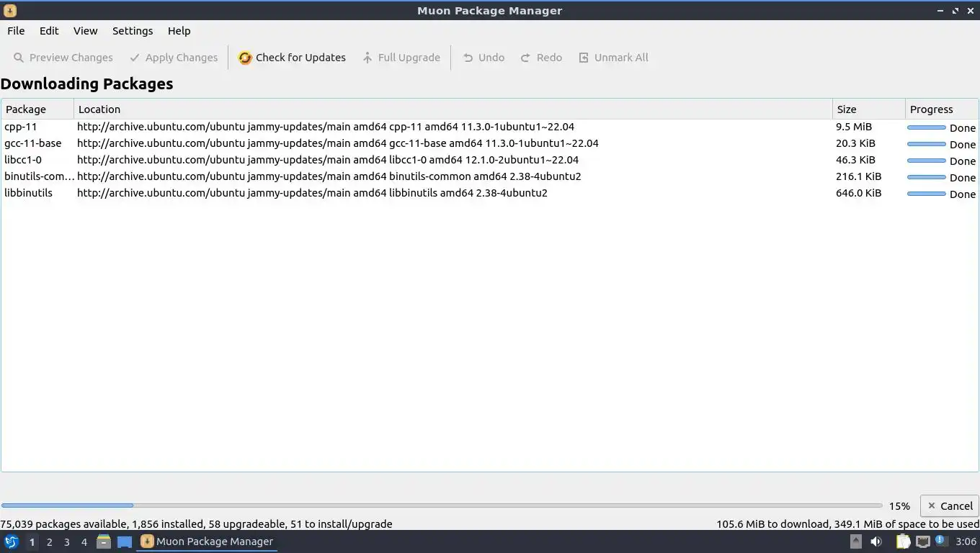Viewport: 980px width, 553px height.
Task: Click the libbinutils progress bar
Action: pos(927,194)
